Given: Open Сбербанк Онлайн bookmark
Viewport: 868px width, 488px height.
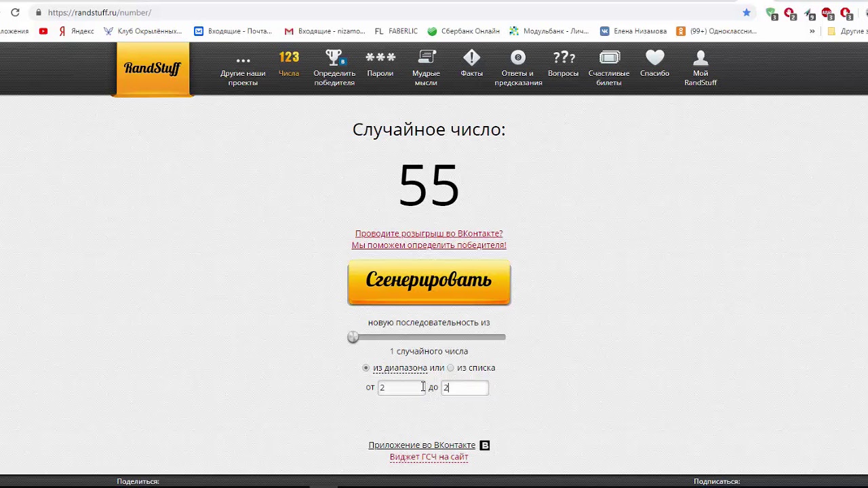Looking at the screenshot, I should pyautogui.click(x=464, y=31).
